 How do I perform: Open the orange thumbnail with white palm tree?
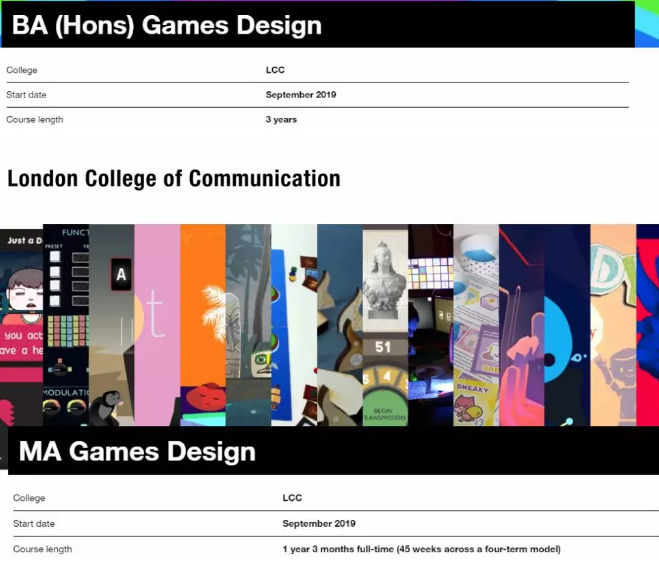(203, 325)
